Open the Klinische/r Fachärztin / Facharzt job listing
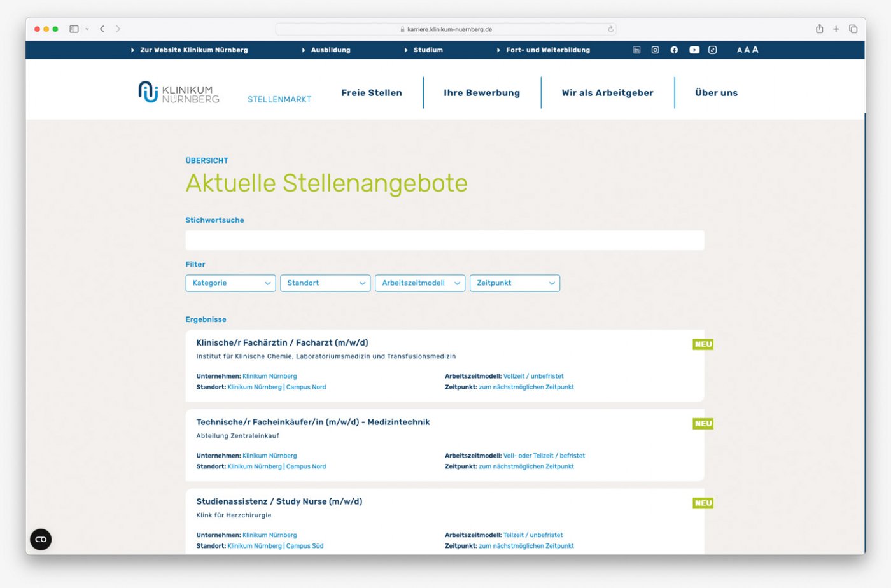The image size is (891, 588). (x=282, y=342)
